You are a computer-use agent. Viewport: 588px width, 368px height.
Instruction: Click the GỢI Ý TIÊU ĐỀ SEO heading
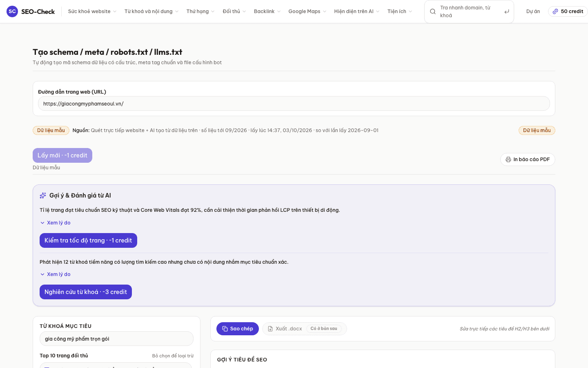click(x=242, y=360)
